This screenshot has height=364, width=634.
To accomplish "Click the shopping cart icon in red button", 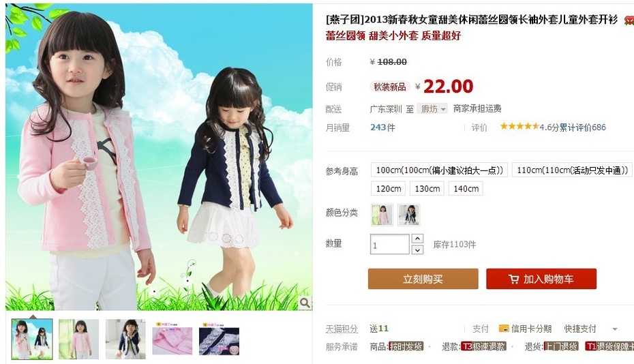I will tap(513, 279).
